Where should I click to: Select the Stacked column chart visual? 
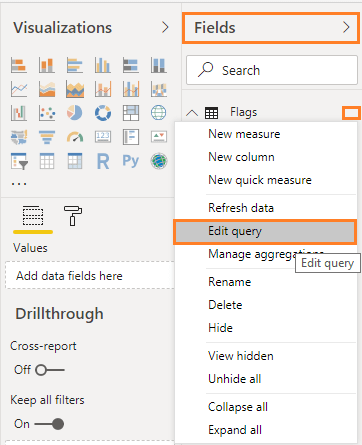pyautogui.click(x=47, y=65)
